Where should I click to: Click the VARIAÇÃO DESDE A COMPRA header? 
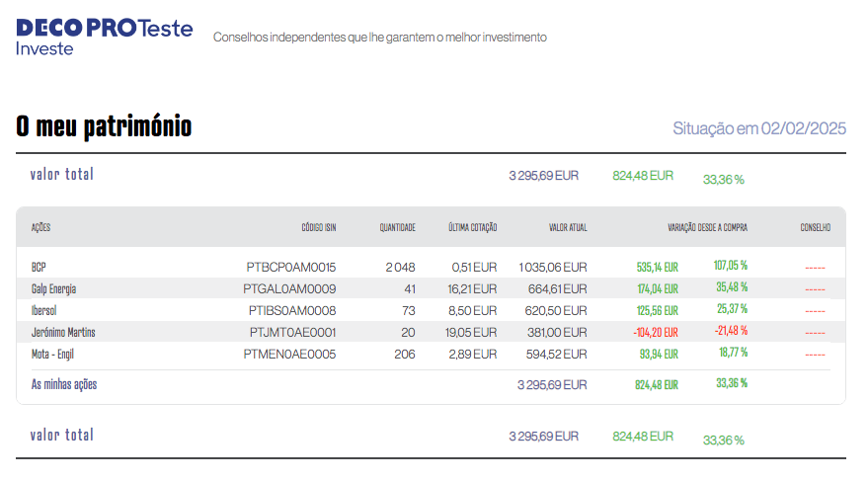pos(707,228)
